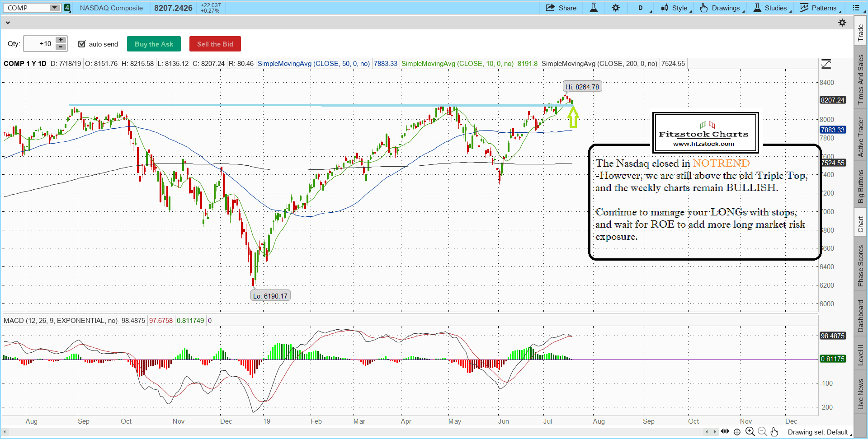Click the Share button in chart toolbar
Viewport: 868px width, 439px height.
coord(561,8)
